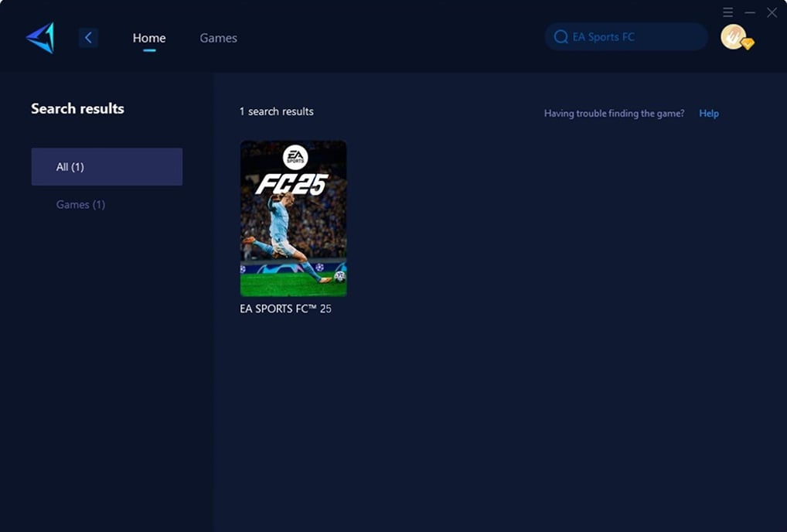Close the application window
The height and width of the screenshot is (532, 787).
pos(772,12)
